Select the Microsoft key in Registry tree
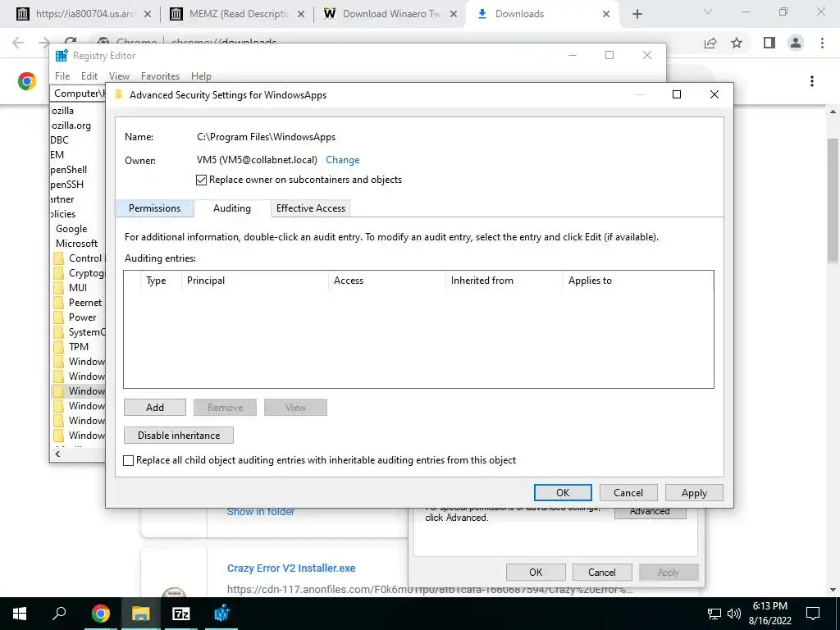 pyautogui.click(x=76, y=243)
